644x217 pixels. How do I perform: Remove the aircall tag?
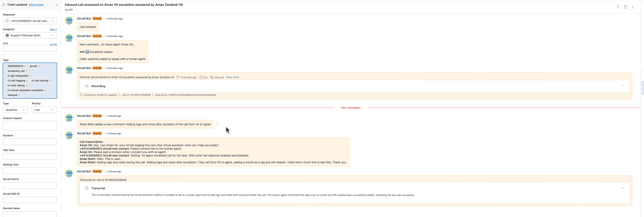click(x=39, y=66)
